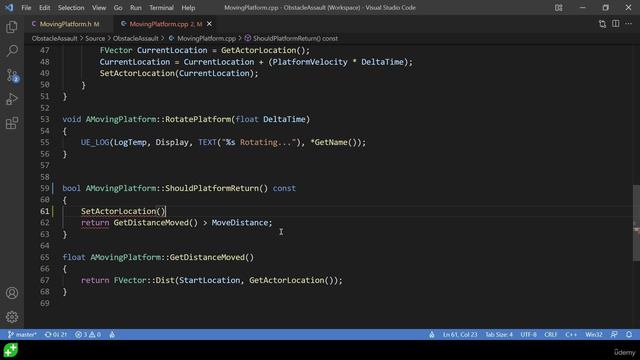Click PlatformVelocity on line 48

pyautogui.click(x=310, y=62)
